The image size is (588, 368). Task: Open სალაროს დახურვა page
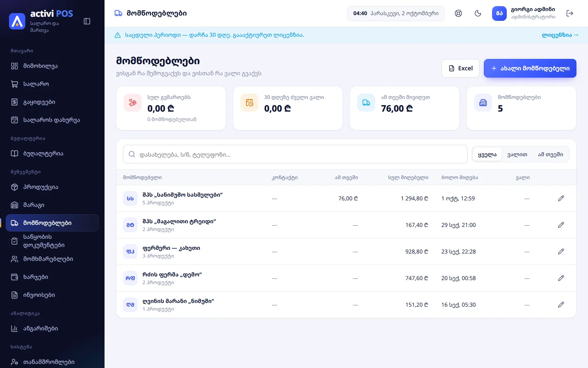pos(52,120)
